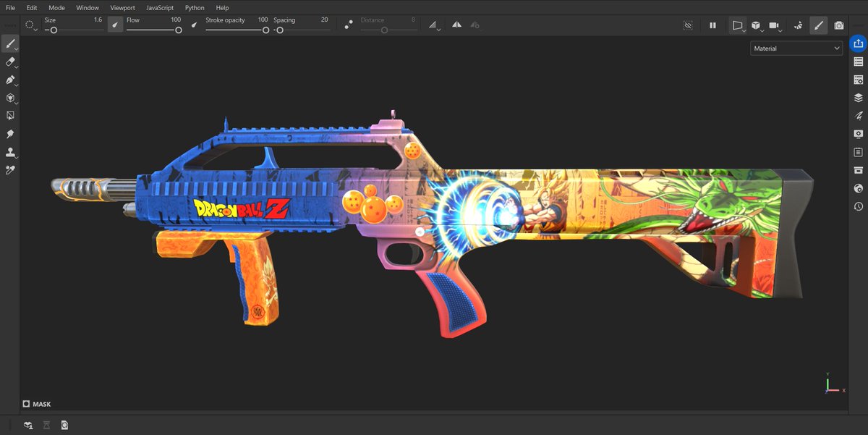Open Display Settings panel icon
Viewport: 868px width, 435px height.
pos(859,134)
